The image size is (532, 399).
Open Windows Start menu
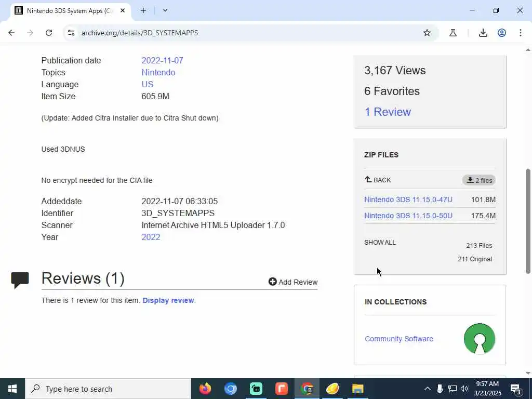tap(12, 389)
